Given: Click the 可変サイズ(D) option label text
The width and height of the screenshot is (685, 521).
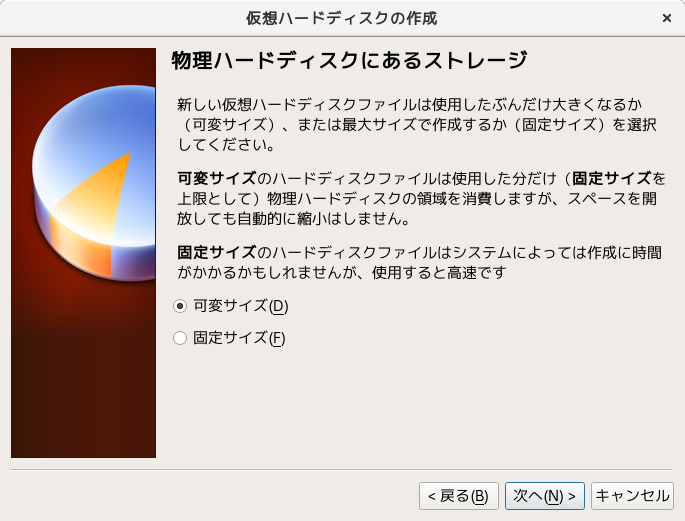Looking at the screenshot, I should pyautogui.click(x=241, y=306).
